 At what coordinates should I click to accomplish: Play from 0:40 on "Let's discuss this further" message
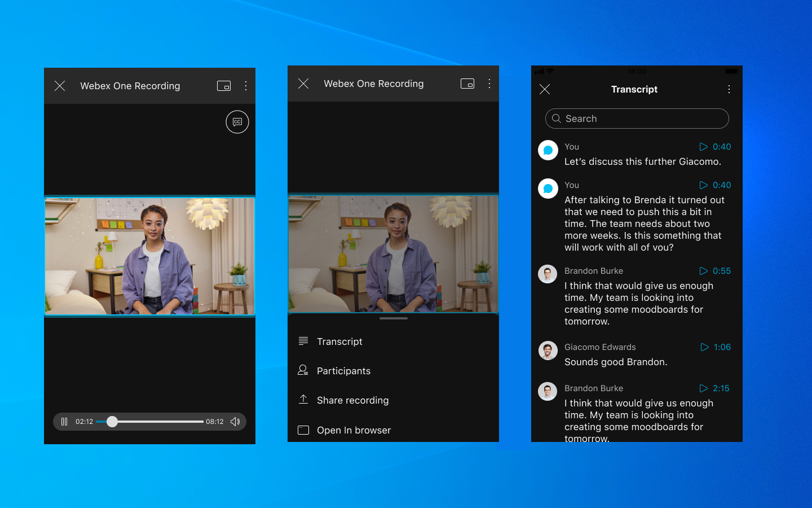pyautogui.click(x=715, y=147)
